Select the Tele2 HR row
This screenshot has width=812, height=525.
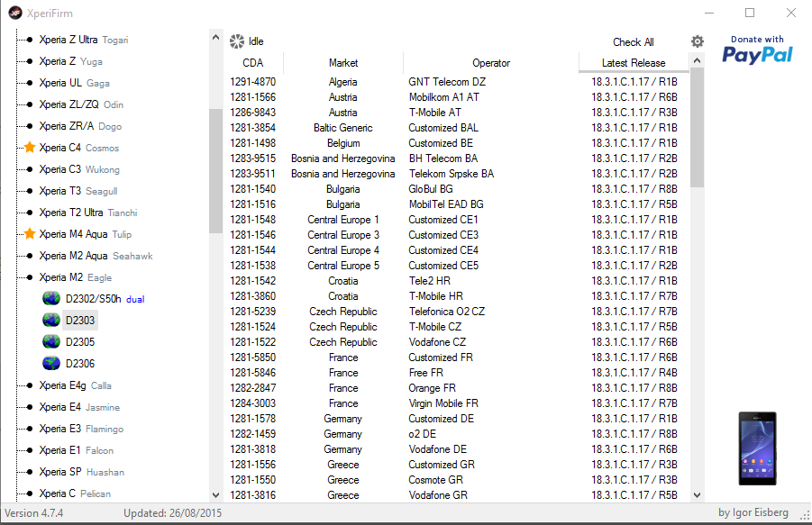pyautogui.click(x=457, y=281)
